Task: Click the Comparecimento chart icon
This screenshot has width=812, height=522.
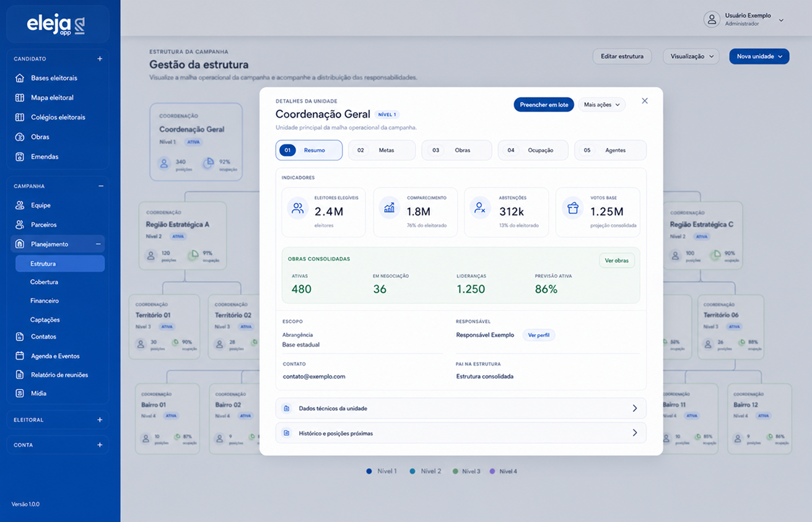Action: pyautogui.click(x=390, y=208)
